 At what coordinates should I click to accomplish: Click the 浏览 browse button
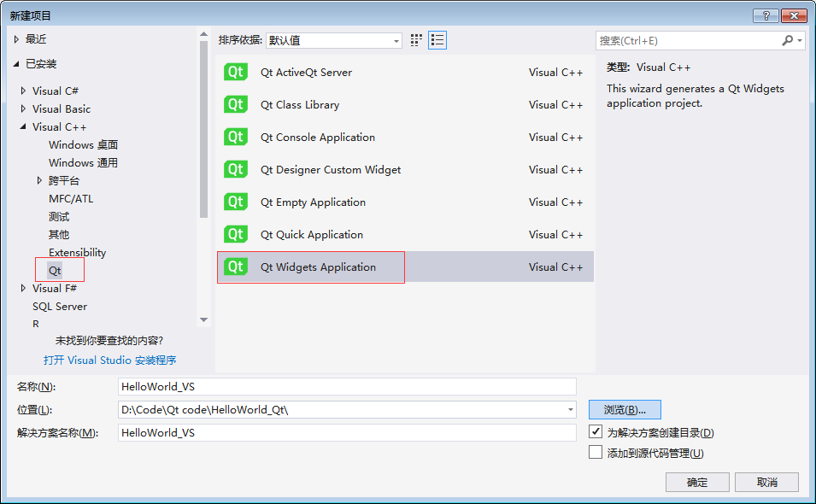tap(623, 409)
